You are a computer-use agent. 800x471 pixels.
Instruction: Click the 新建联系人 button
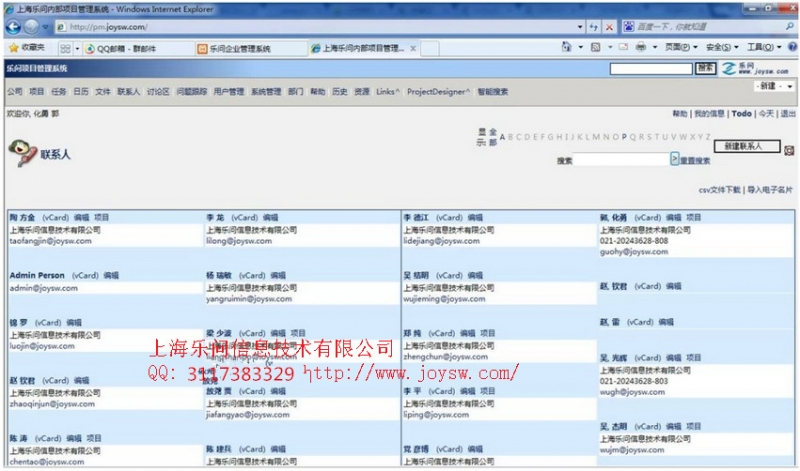tap(746, 146)
